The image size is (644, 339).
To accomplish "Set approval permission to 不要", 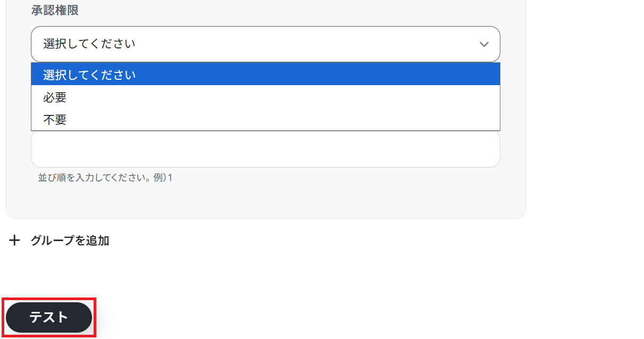I will (x=55, y=120).
